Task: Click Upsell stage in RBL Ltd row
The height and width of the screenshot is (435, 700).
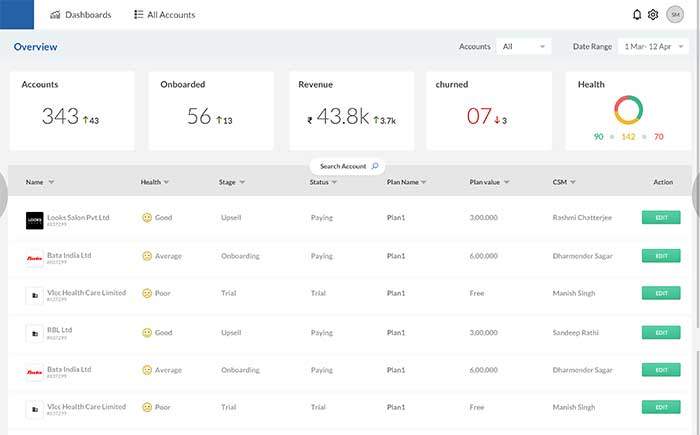Action: (x=231, y=333)
